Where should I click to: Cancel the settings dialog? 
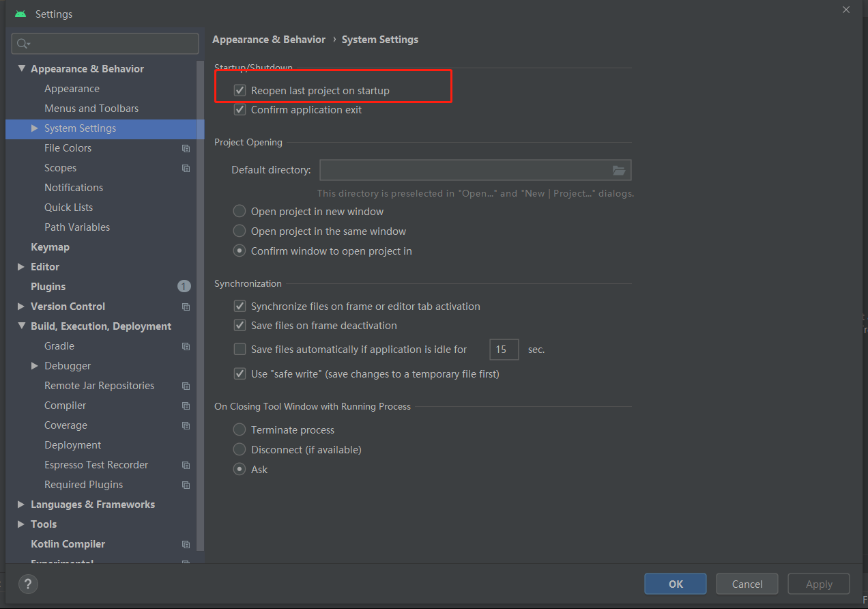pyautogui.click(x=747, y=584)
